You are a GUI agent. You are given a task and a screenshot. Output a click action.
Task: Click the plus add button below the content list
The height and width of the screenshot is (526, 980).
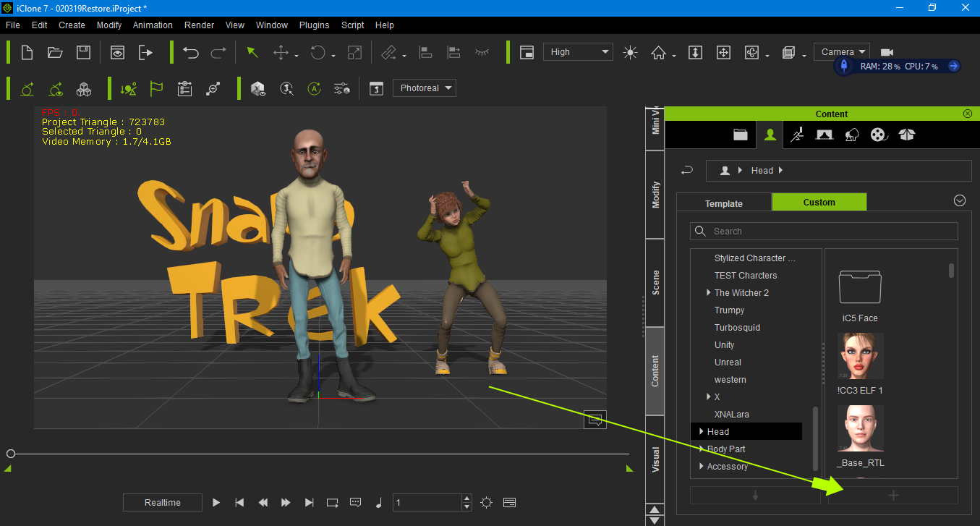(x=893, y=496)
